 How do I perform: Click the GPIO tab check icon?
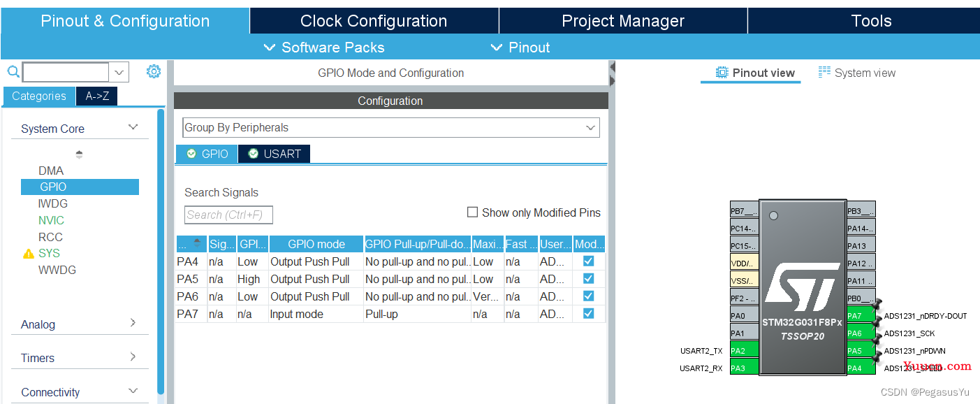click(x=191, y=154)
